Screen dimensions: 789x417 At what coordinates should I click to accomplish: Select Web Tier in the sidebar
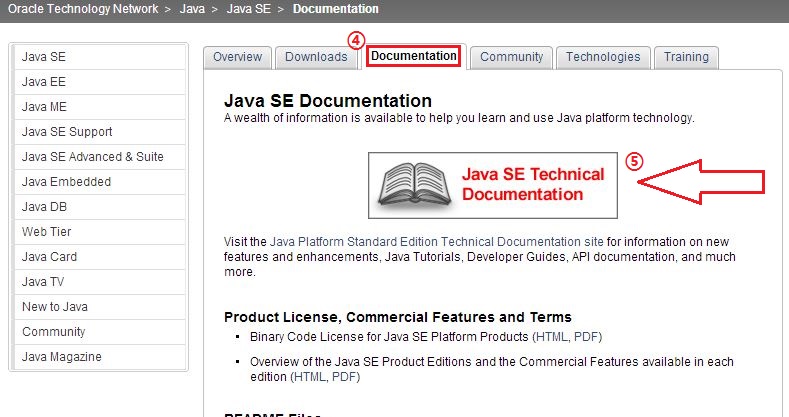[x=46, y=232]
